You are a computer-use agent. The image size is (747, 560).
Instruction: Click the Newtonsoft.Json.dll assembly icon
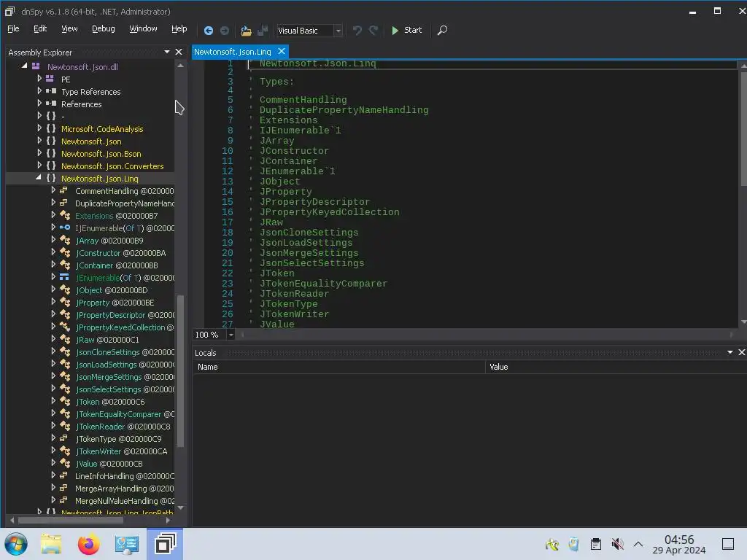click(36, 66)
